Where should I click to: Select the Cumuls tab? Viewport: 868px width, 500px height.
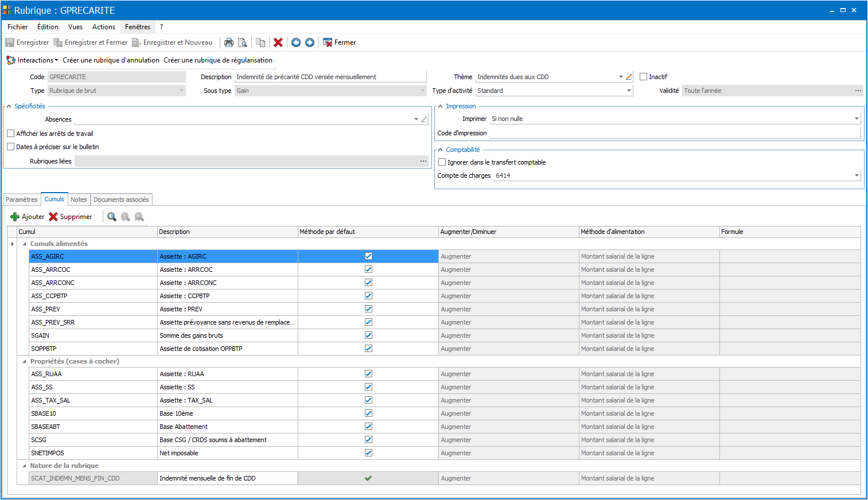[55, 199]
